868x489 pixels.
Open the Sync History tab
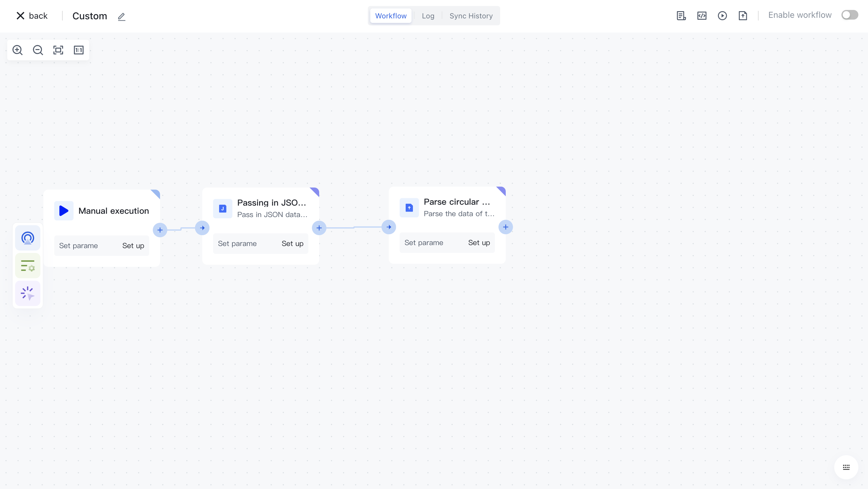[x=471, y=15]
